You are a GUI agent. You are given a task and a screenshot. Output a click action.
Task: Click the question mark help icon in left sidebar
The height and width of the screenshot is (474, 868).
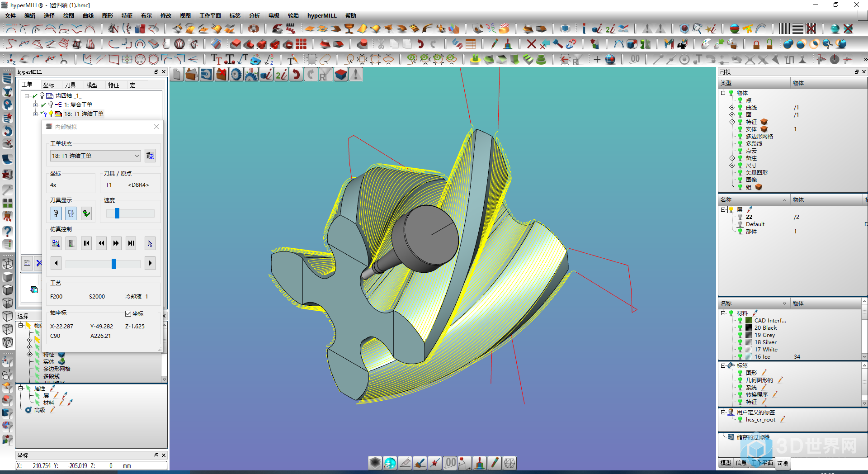[8, 231]
